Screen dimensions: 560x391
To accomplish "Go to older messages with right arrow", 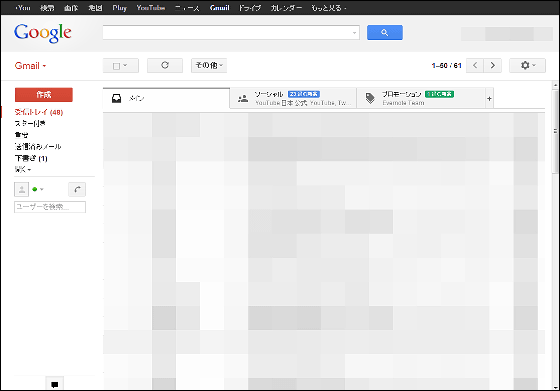I will (492, 65).
